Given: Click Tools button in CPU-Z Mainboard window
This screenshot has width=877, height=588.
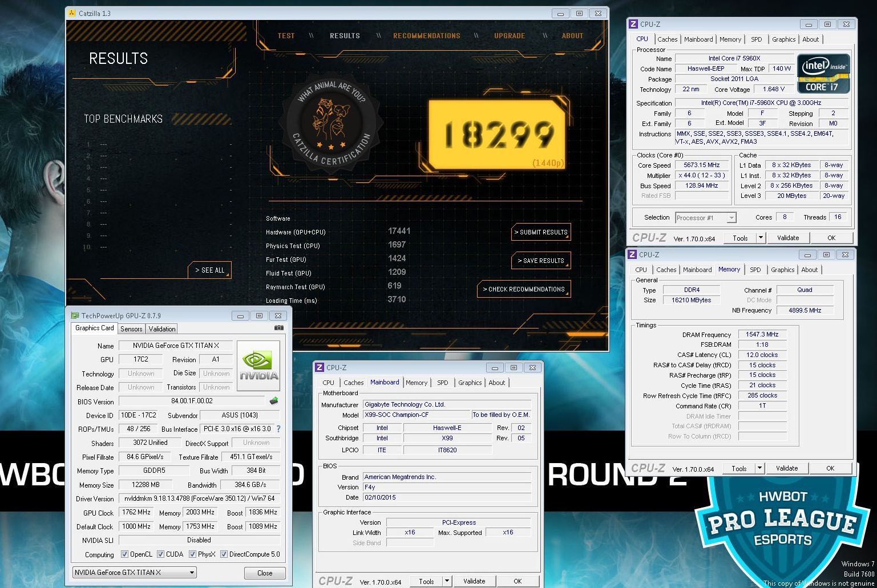Looking at the screenshot, I should point(426,581).
